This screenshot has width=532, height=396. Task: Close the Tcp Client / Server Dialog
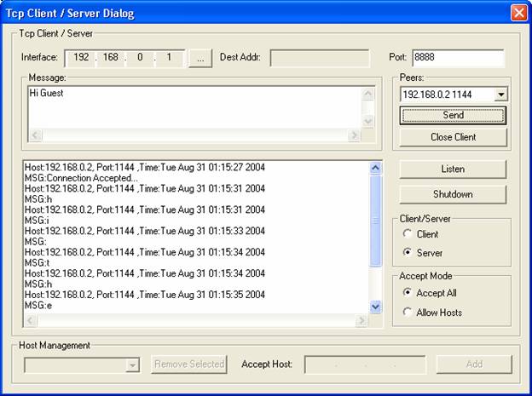[x=519, y=14]
